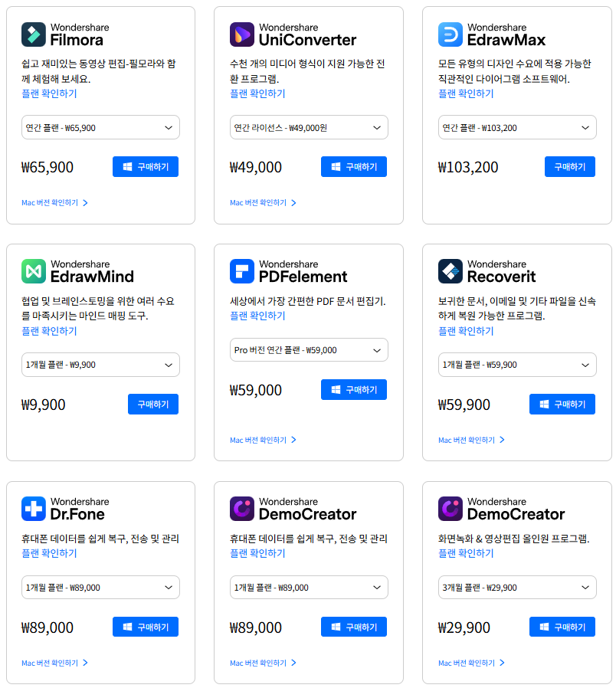Click Dr.Fone's Mac 버전 확인하기 link

coord(55,663)
